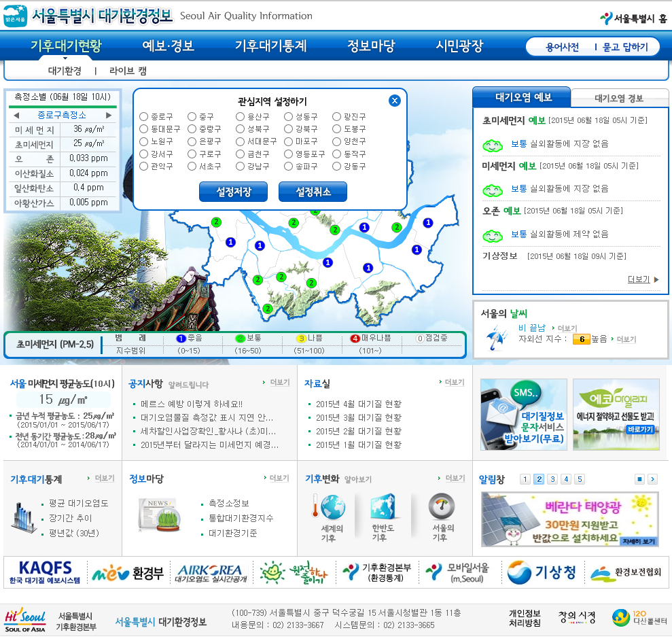Open the 한반도 기후 map icon
This screenshot has height=643, width=672.
point(383,508)
